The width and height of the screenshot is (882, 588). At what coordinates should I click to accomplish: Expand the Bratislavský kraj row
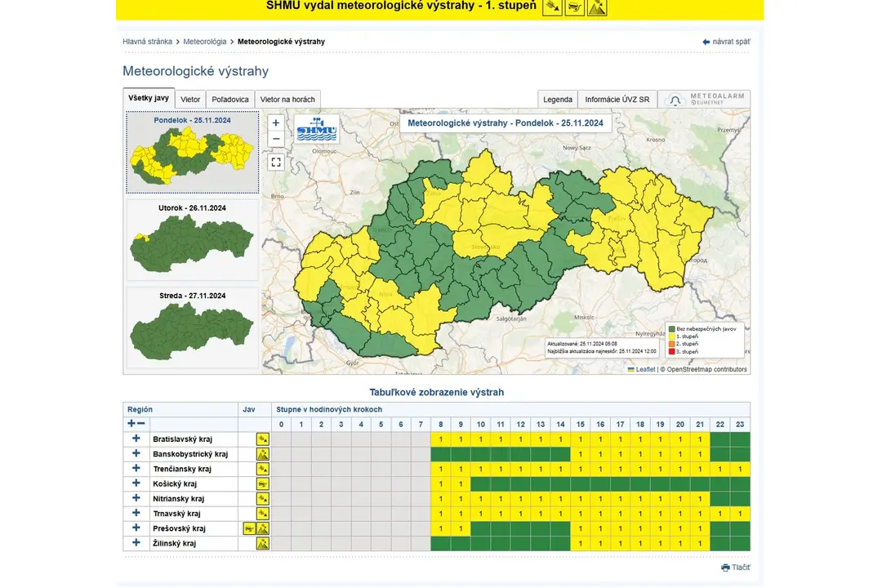tap(136, 439)
